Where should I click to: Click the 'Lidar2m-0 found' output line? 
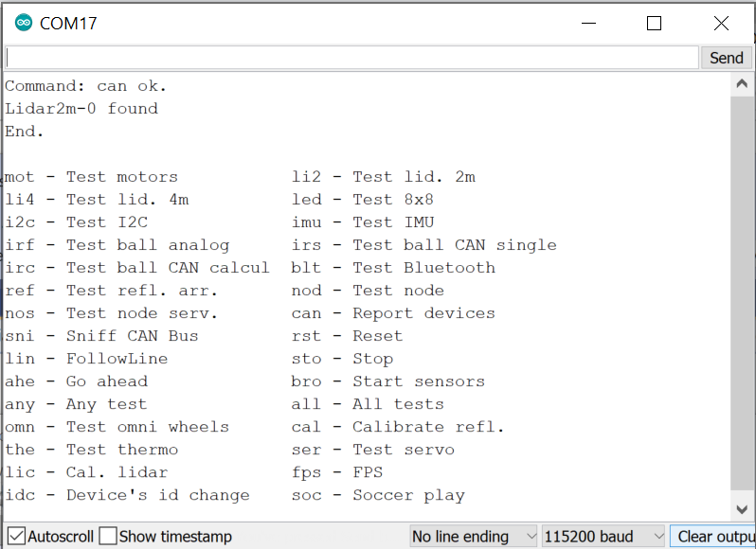tap(81, 109)
